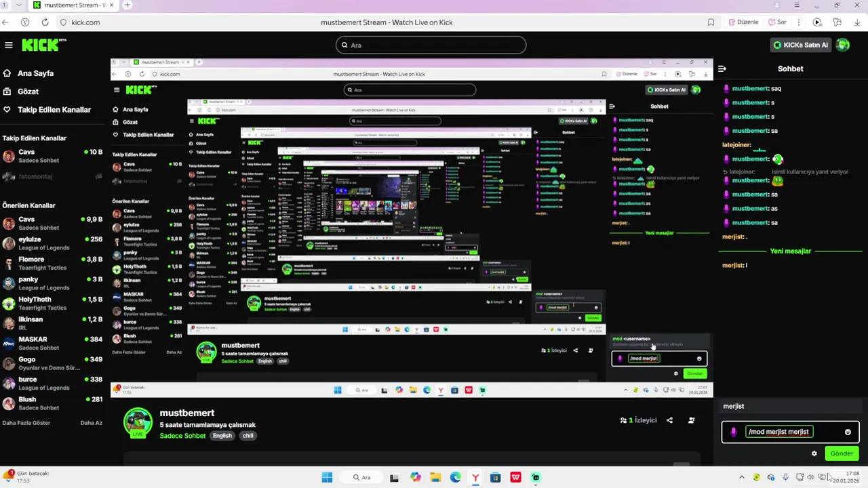Open the taskbar clock showing 17:08

[846, 477]
